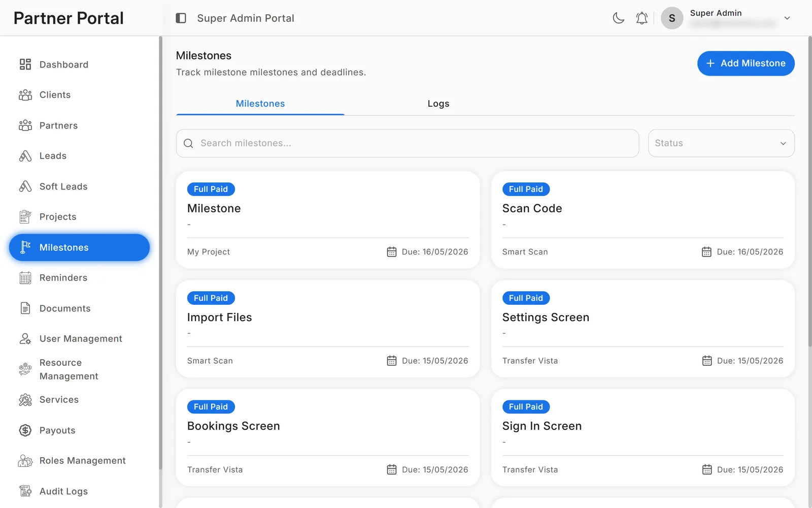Click the Clients people icon

click(x=25, y=95)
